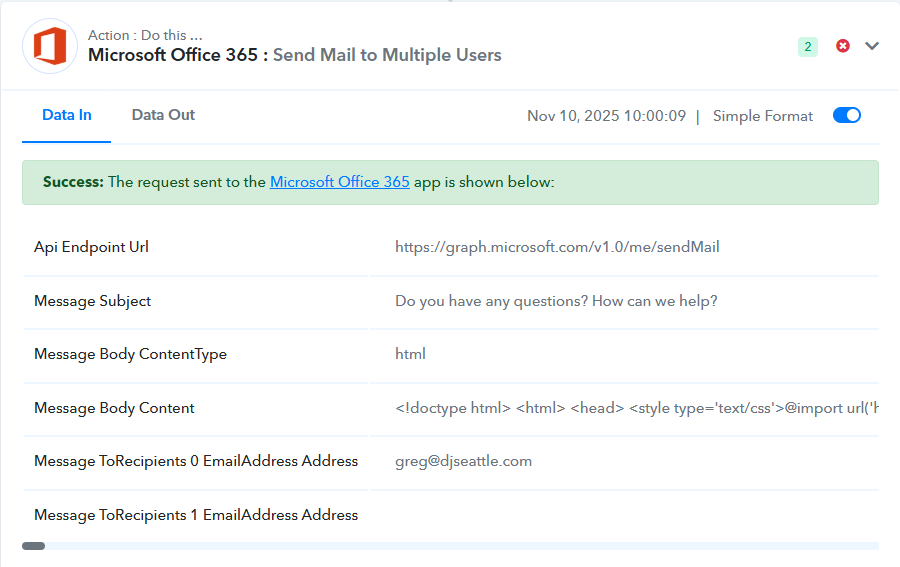Click the horizontal scrollbar thumb
The width and height of the screenshot is (900, 567).
click(x=33, y=546)
